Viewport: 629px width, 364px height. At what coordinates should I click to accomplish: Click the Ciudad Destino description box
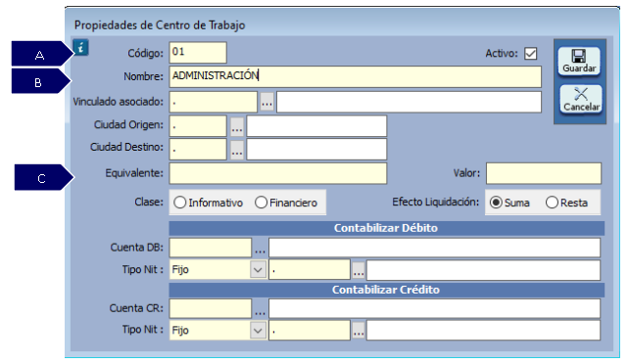[x=316, y=150]
